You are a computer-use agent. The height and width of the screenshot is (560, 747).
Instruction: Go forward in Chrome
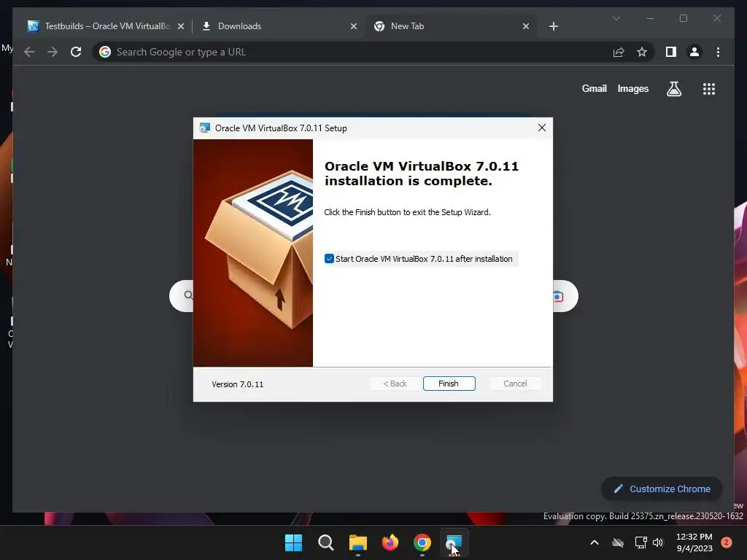coord(53,52)
